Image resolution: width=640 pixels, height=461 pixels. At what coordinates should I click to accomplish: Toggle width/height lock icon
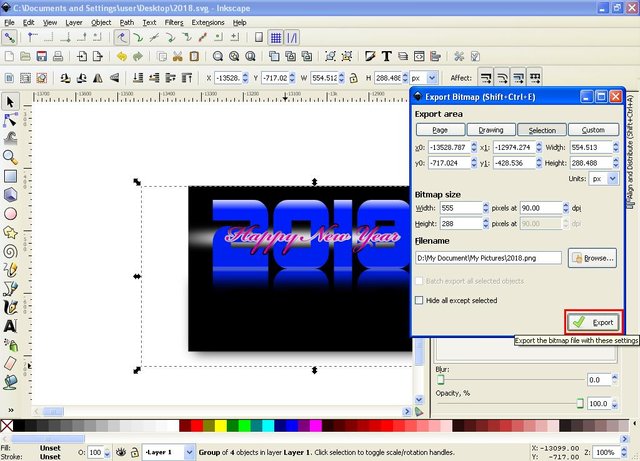pos(353,78)
